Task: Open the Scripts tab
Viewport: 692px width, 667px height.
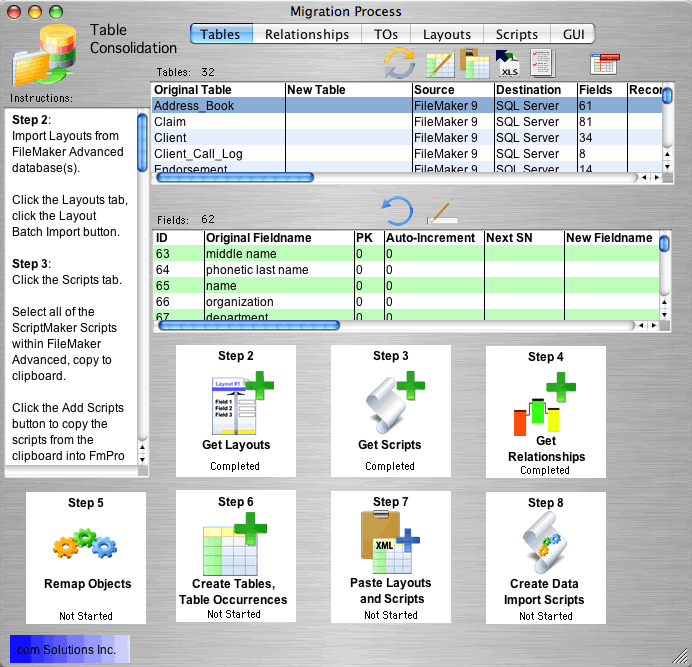Action: (516, 34)
